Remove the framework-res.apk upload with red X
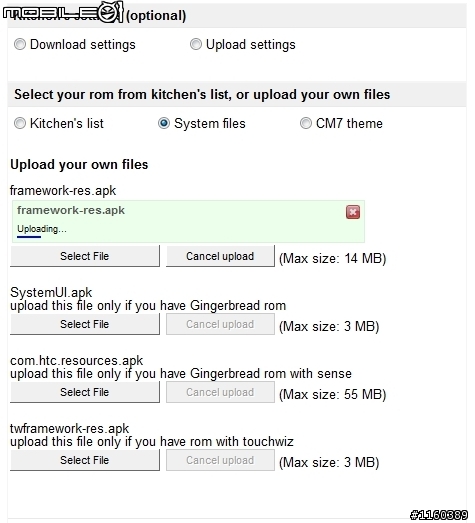The image size is (475, 523). pos(353,212)
